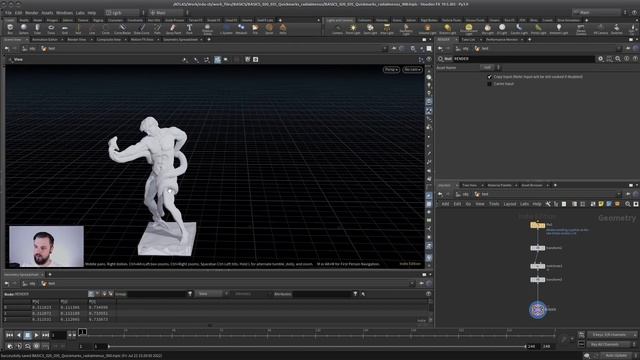This screenshot has height=360, width=640.
Task: Jump to the first frame
Action: coord(9,335)
